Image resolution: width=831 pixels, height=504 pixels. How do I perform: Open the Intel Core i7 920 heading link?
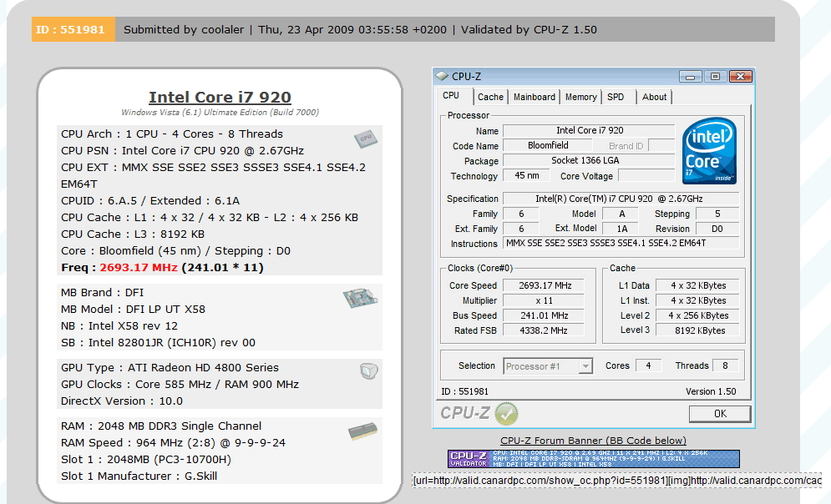pos(220,98)
